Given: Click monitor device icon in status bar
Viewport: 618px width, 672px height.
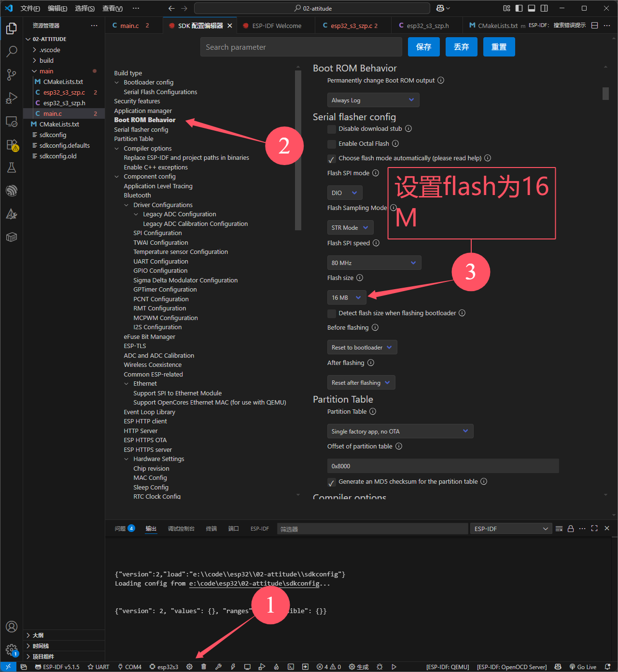Looking at the screenshot, I should pos(247,667).
